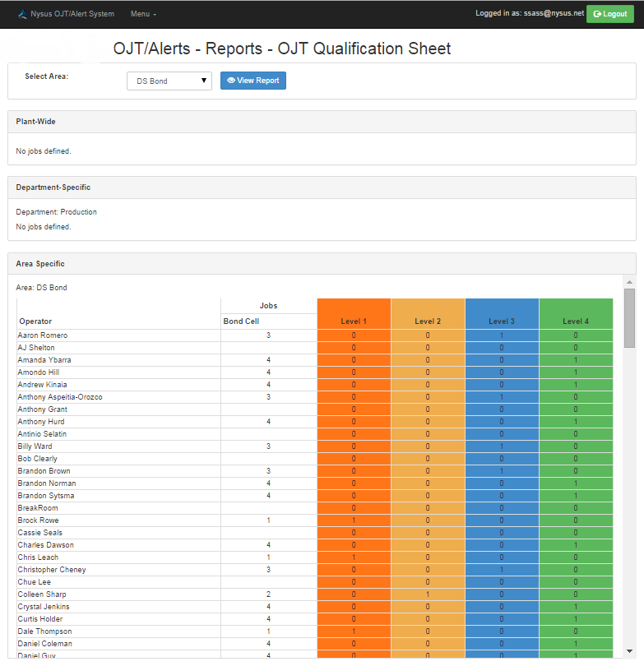Select operator Aaron Romero in the table
This screenshot has height=666, width=644.
[43, 335]
